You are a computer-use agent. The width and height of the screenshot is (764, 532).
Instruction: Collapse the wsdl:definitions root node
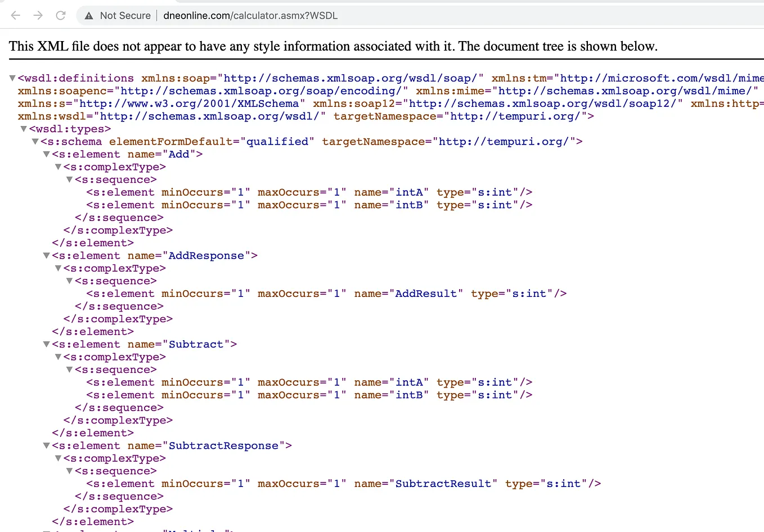[12, 78]
